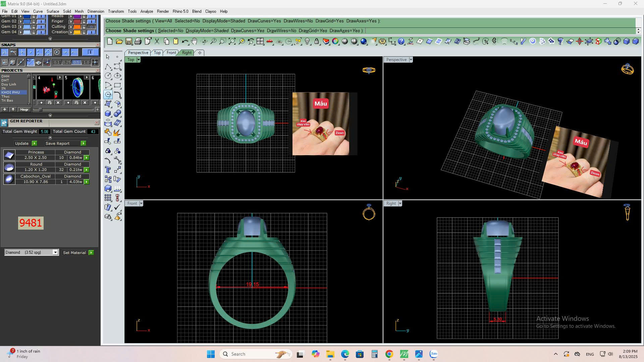Toggle the Gem 03 layer lock
This screenshot has height=362, width=644.
point(34,27)
